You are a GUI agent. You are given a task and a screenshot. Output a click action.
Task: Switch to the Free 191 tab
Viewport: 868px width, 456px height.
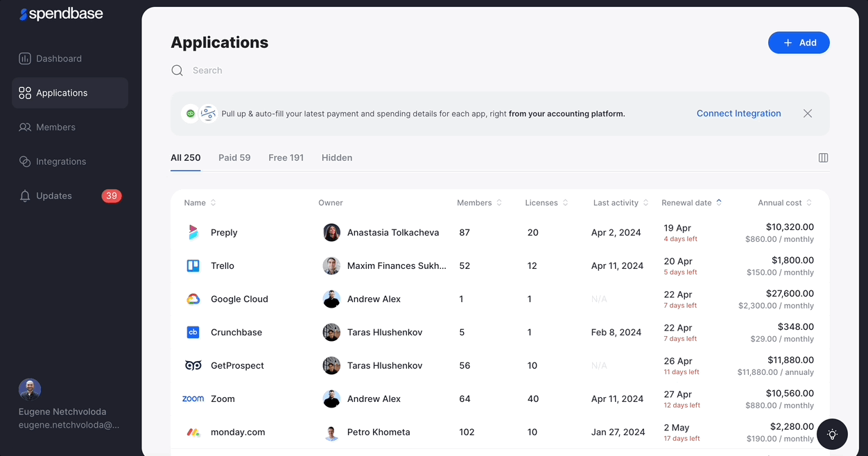(286, 158)
